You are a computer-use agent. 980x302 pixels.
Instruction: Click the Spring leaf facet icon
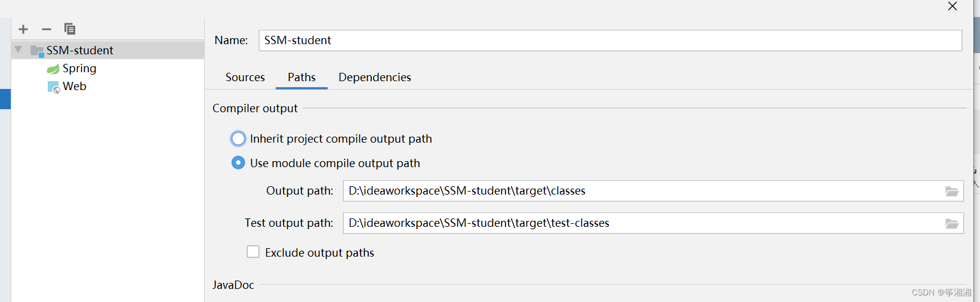53,69
